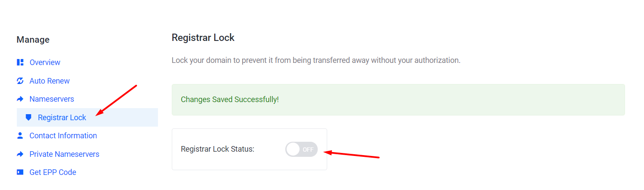Viewport: 644px width, 190px height.
Task: Click the arrow icon beside Private Nameservers
Action: click(20, 154)
